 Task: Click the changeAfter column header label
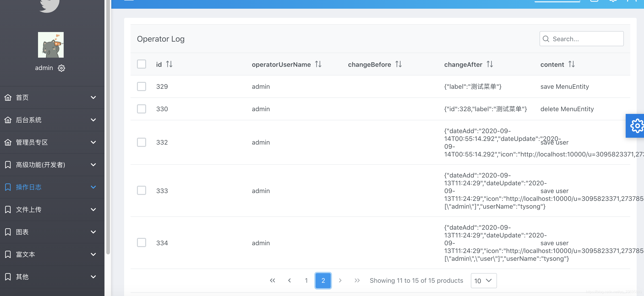[x=463, y=65]
